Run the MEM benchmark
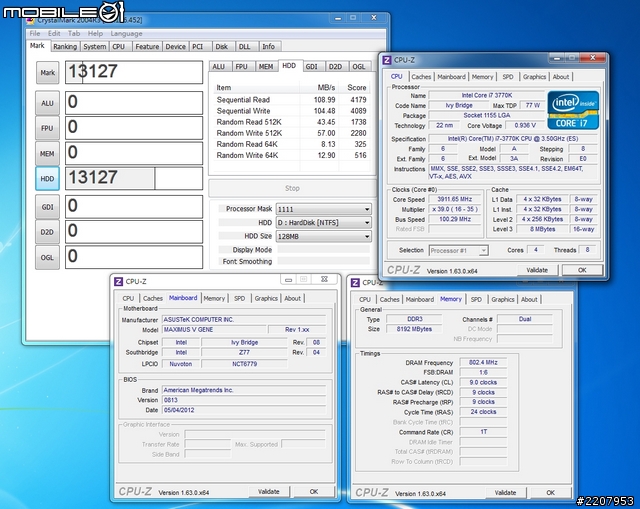Image resolution: width=640 pixels, height=509 pixels. tap(47, 153)
